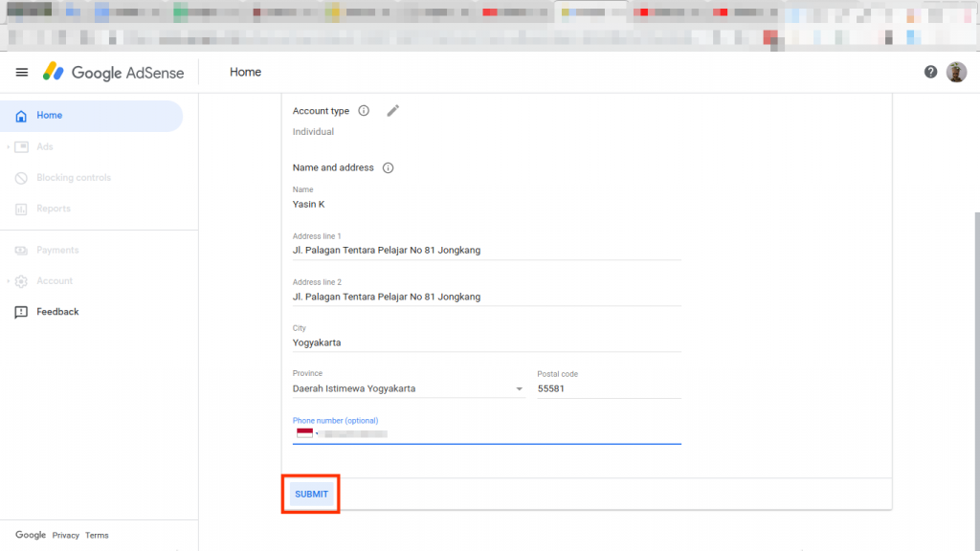Edit the Account type with pencil icon

(392, 110)
